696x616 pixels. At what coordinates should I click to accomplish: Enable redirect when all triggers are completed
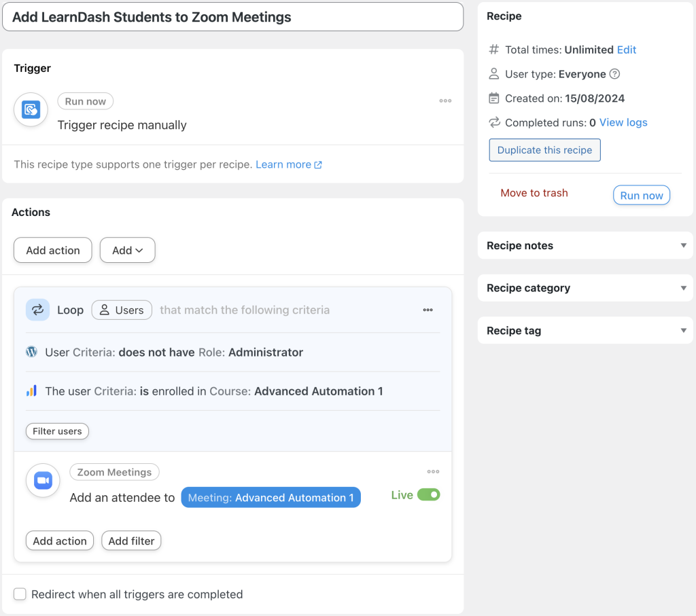point(20,594)
